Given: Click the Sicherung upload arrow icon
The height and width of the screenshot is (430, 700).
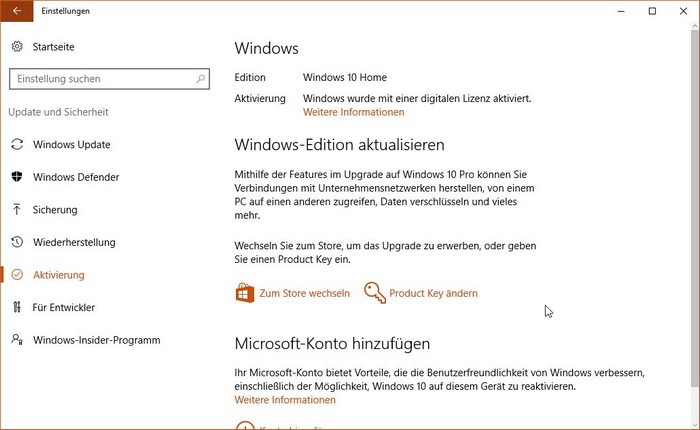Looking at the screenshot, I should pos(17,210).
